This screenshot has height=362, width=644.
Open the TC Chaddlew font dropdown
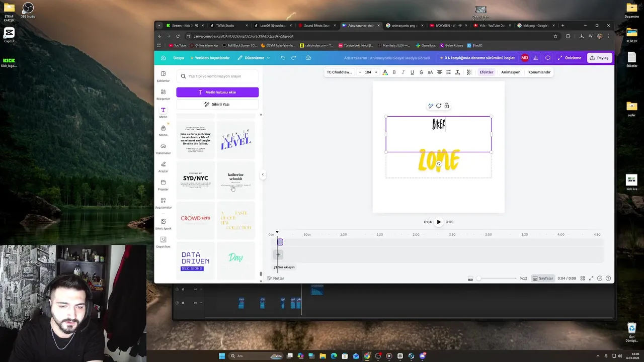(340, 72)
